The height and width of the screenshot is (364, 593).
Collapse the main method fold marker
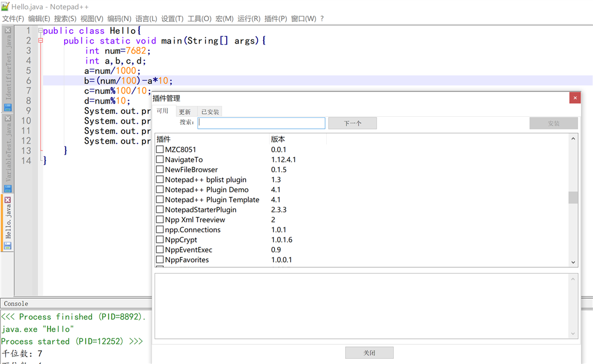pos(41,41)
